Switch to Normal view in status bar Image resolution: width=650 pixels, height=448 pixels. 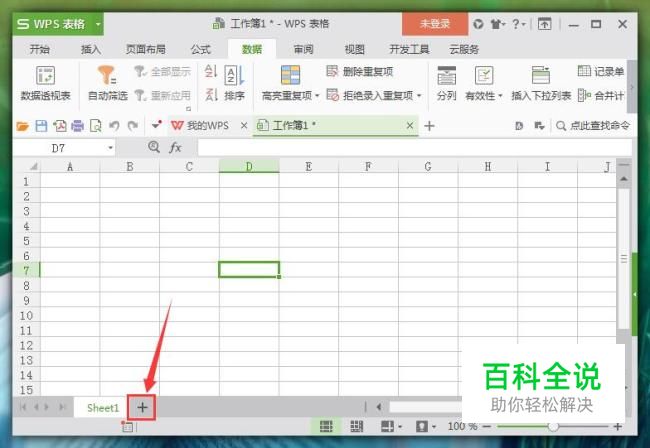pos(326,426)
